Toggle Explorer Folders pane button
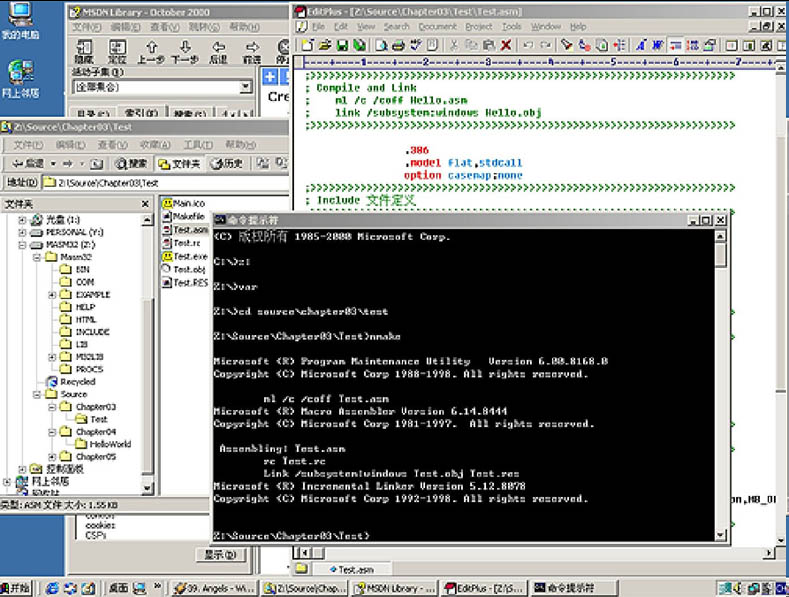 click(x=180, y=164)
